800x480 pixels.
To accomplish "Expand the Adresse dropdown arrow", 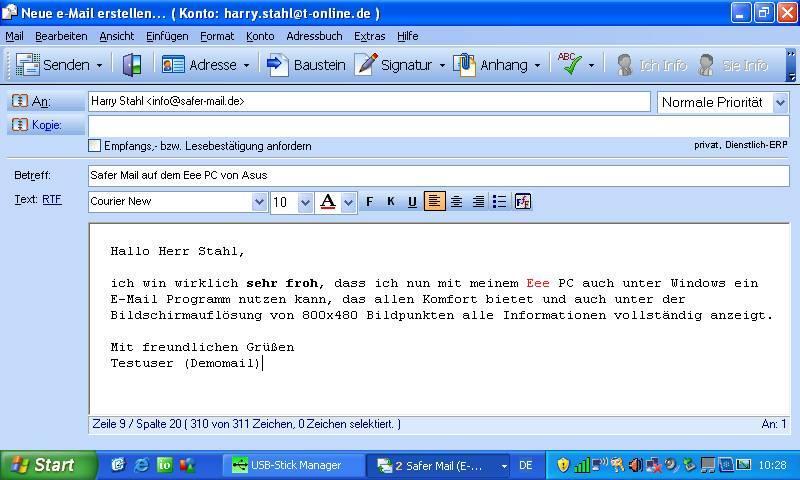I will tap(247, 65).
